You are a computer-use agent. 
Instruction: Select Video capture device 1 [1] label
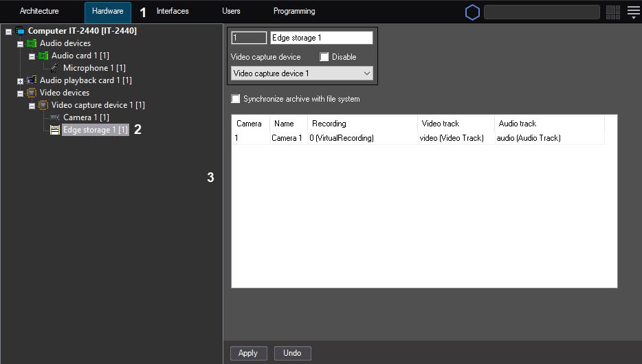tap(98, 105)
